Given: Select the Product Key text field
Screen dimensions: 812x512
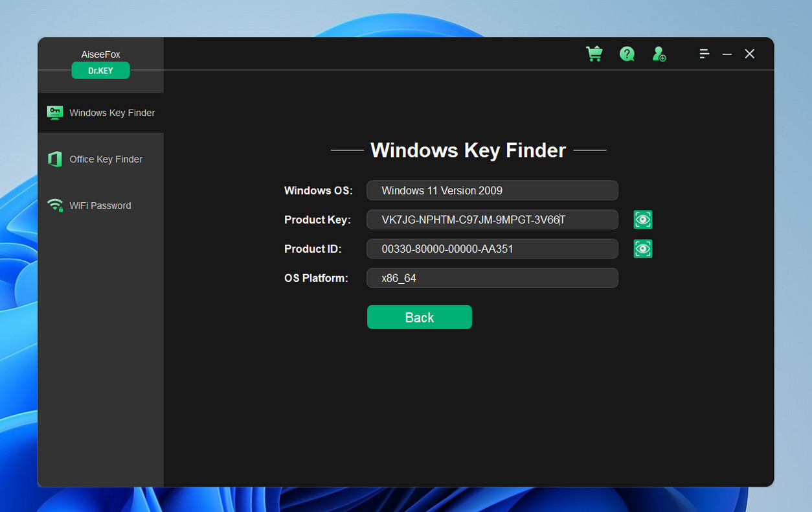Looking at the screenshot, I should pos(492,219).
